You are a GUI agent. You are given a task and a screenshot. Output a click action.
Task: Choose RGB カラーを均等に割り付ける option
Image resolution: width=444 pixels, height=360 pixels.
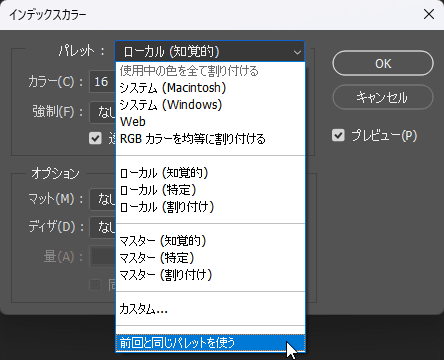(210, 139)
